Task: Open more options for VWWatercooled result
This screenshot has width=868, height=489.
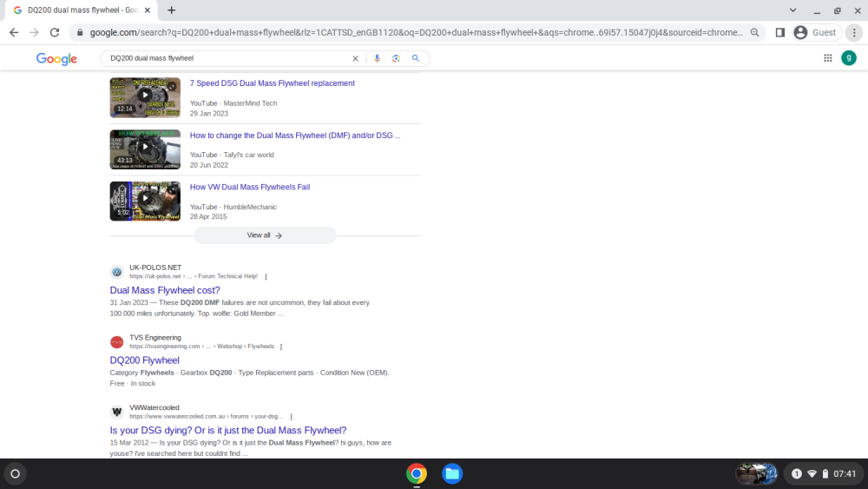Action: click(291, 416)
